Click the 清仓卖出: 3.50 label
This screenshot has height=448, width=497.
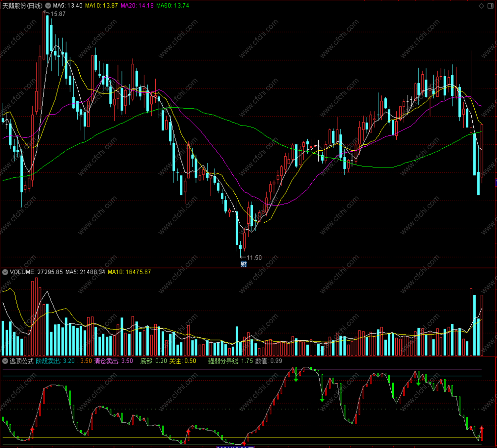pyautogui.click(x=114, y=361)
